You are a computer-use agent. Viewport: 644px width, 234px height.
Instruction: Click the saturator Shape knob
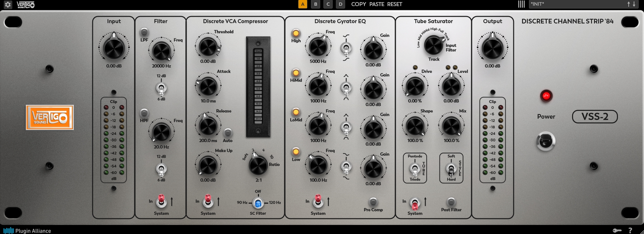415,126
